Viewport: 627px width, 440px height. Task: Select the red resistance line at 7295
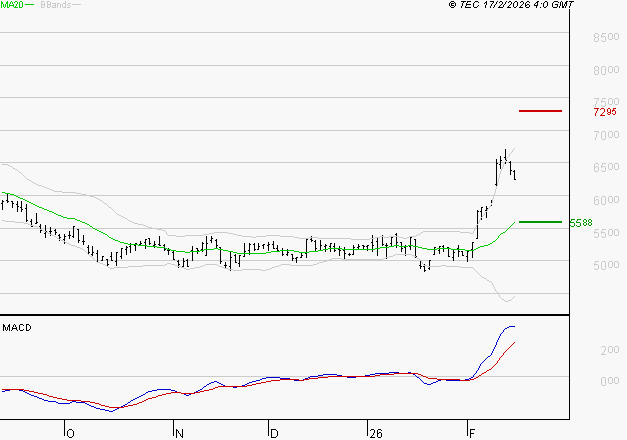tap(540, 110)
